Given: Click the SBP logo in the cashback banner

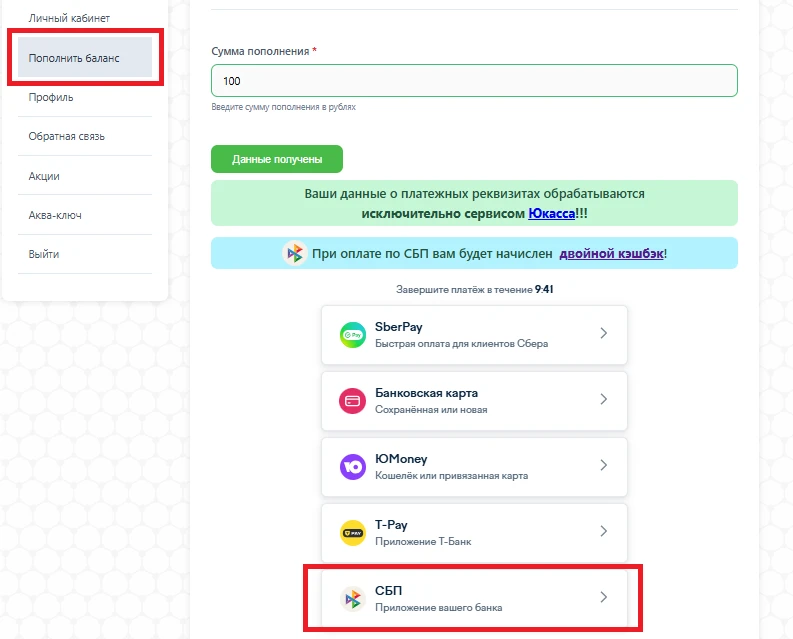Looking at the screenshot, I should click(295, 253).
